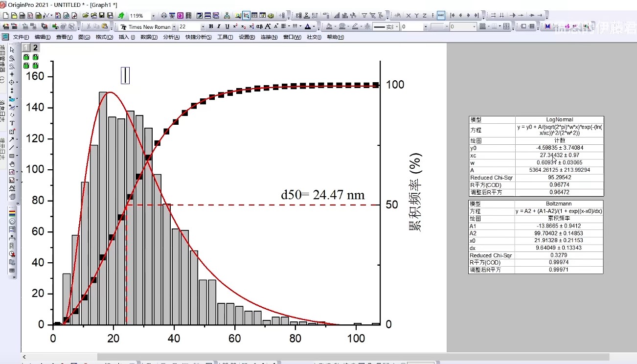
Task: Switch to layer 2 of the graph
Action: pyautogui.click(x=35, y=47)
